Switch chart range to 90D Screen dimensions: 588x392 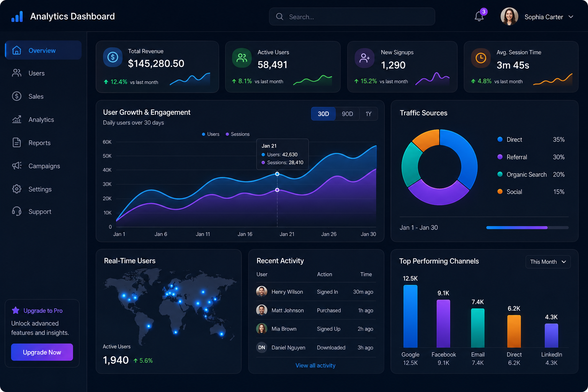pos(348,114)
